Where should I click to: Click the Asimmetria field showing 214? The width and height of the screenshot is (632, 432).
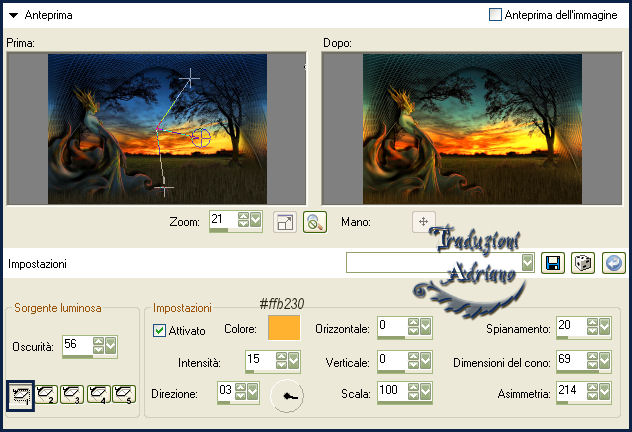tap(572, 391)
